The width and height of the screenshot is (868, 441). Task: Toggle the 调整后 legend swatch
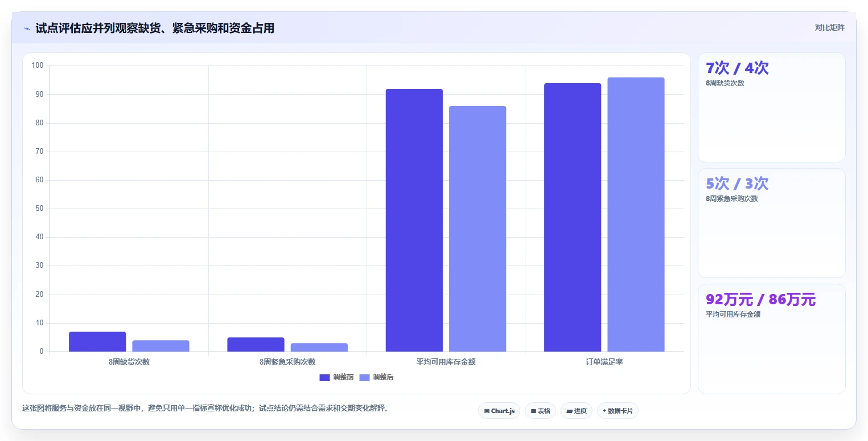pyautogui.click(x=364, y=377)
